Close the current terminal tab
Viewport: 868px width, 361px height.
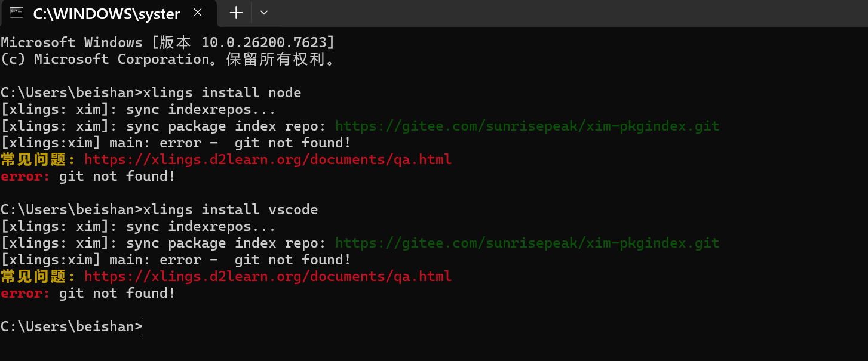pyautogui.click(x=198, y=11)
